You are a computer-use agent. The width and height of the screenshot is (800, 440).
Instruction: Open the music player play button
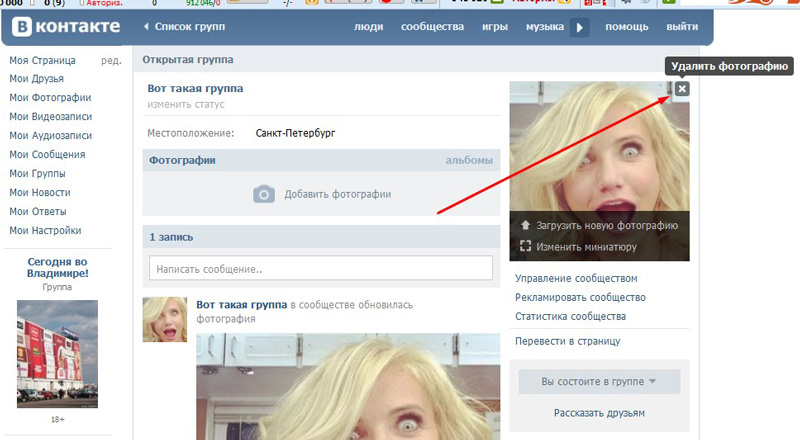click(x=580, y=27)
